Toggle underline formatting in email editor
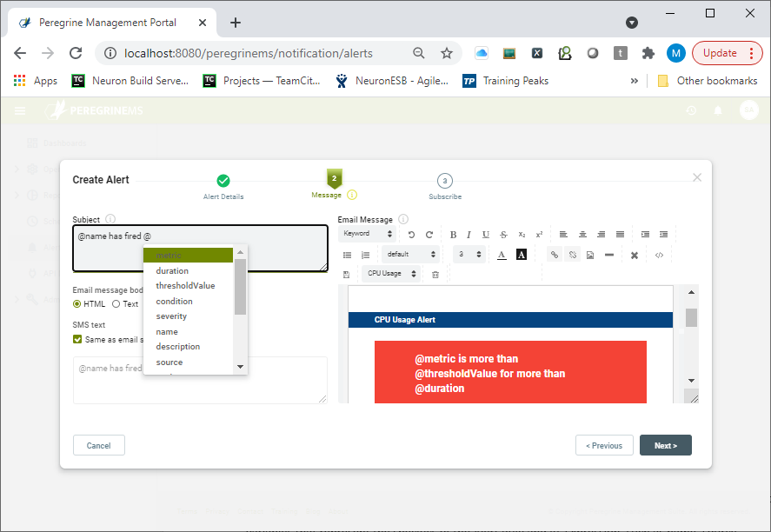This screenshot has width=771, height=532. pyautogui.click(x=486, y=235)
